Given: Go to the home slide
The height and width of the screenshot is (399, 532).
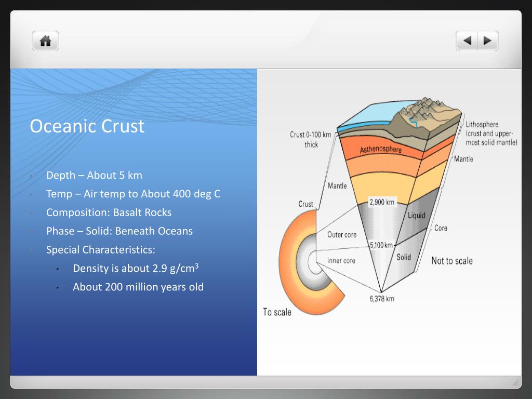Looking at the screenshot, I should pyautogui.click(x=46, y=41).
